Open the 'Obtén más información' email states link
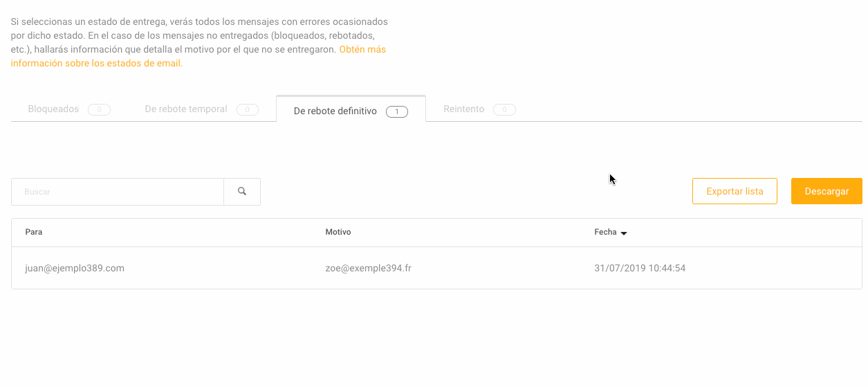 (x=362, y=50)
